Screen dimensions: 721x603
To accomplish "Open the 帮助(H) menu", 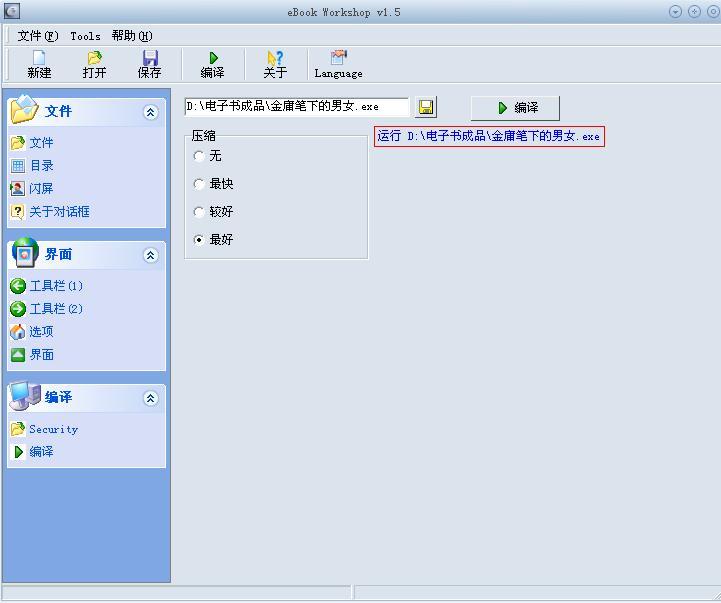I will click(132, 36).
